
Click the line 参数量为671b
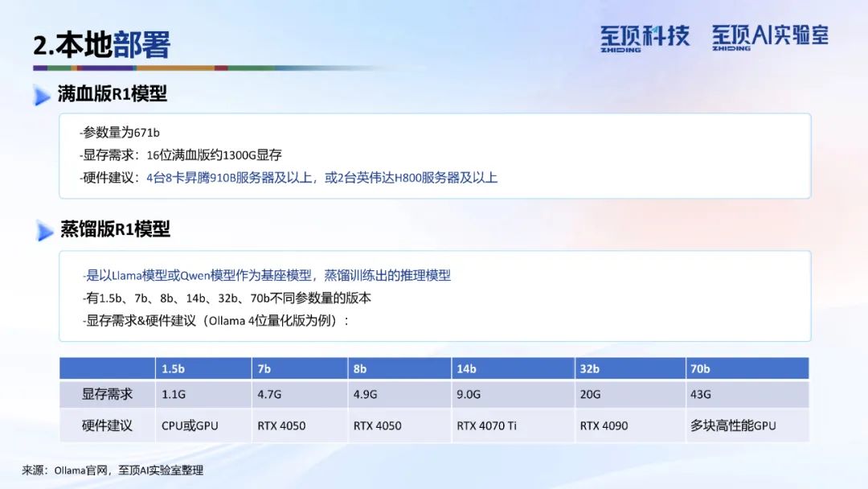pyautogui.click(x=120, y=133)
